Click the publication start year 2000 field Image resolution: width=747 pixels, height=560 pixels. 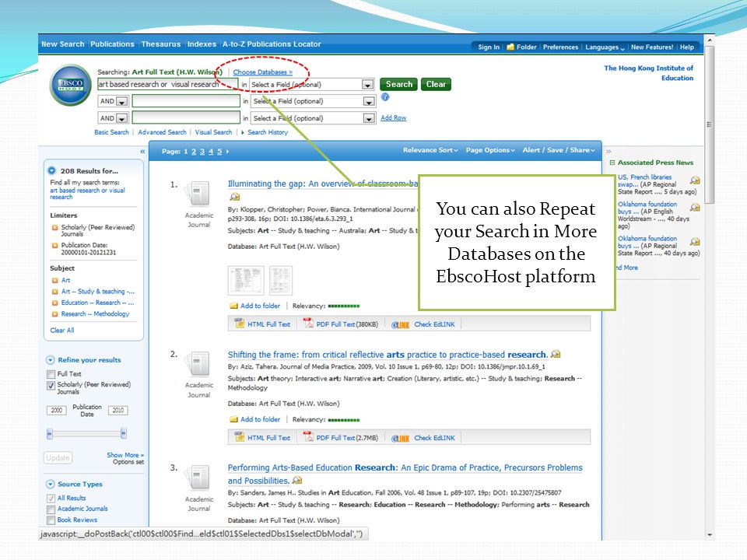pos(57,410)
